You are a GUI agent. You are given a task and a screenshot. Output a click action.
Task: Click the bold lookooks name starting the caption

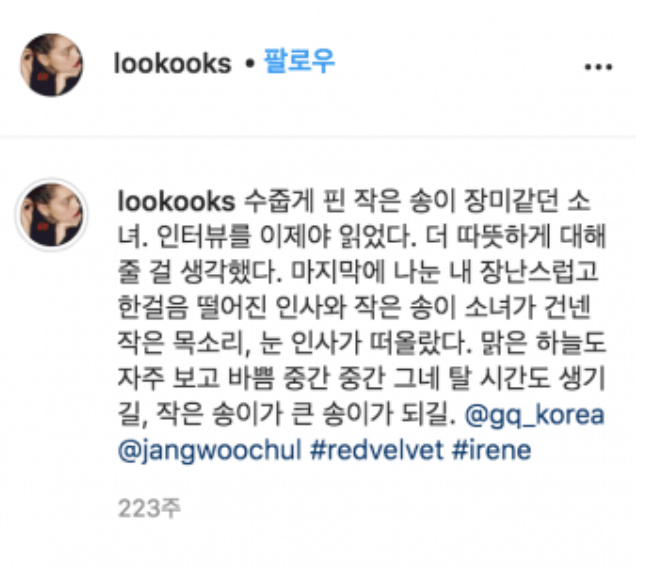coord(176,201)
